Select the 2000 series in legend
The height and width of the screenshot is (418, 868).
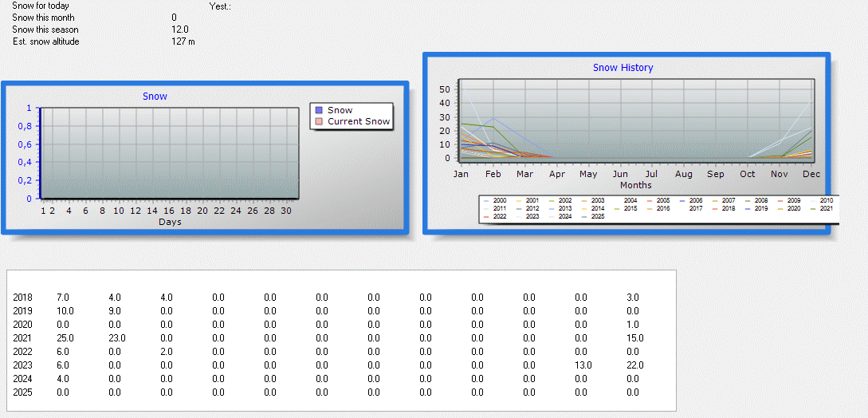(x=500, y=200)
